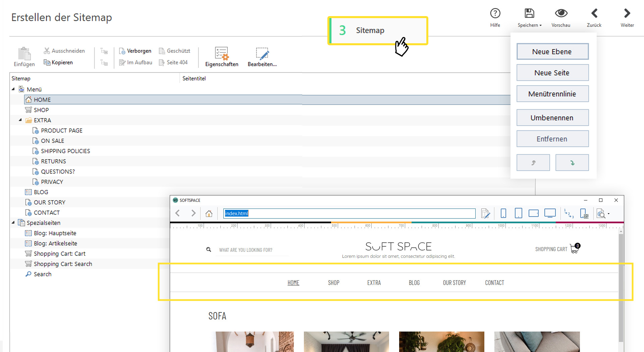This screenshot has width=644, height=352.
Task: Select the HOME page in sitemap
Action: [x=42, y=100]
